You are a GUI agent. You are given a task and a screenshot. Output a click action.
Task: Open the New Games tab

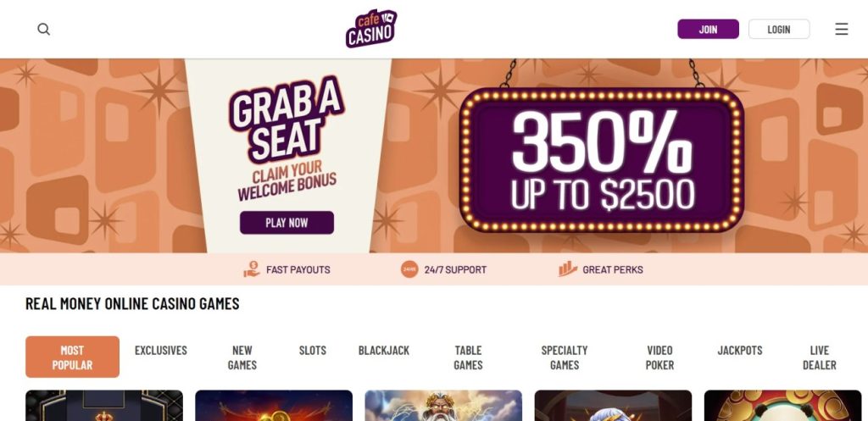(242, 357)
